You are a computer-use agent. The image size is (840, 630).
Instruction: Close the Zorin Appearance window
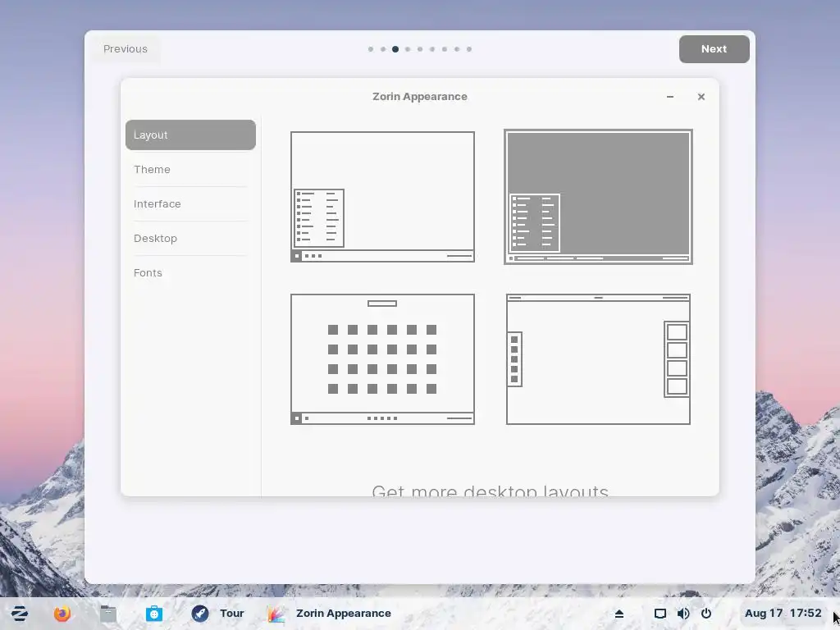(701, 97)
